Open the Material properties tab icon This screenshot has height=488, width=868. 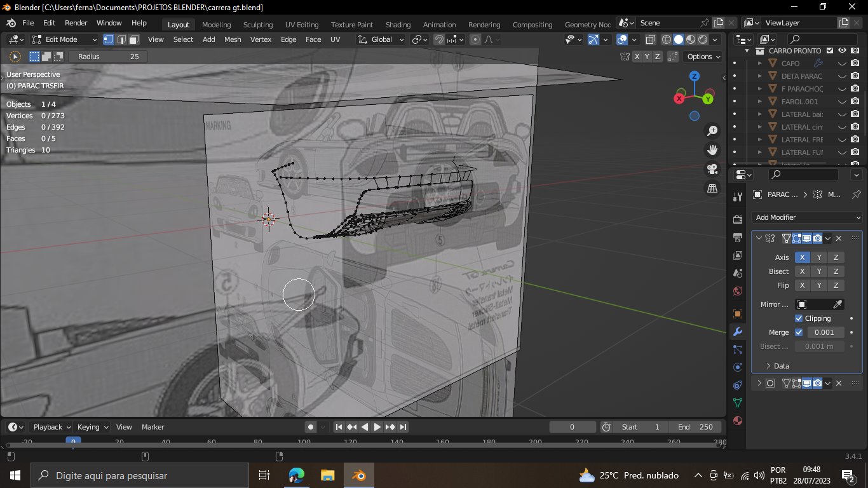pyautogui.click(x=737, y=421)
